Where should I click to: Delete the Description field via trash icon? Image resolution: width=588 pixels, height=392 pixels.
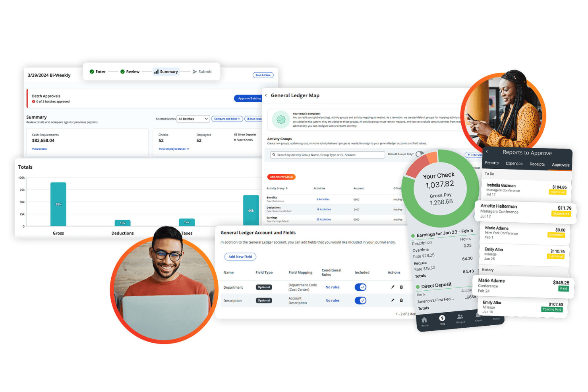point(401,300)
